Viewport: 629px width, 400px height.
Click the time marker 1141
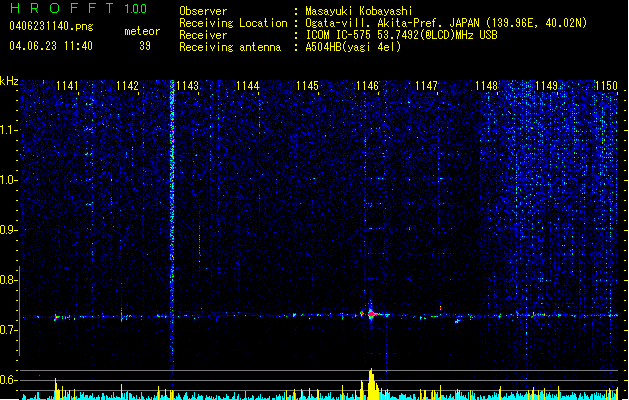[67, 86]
